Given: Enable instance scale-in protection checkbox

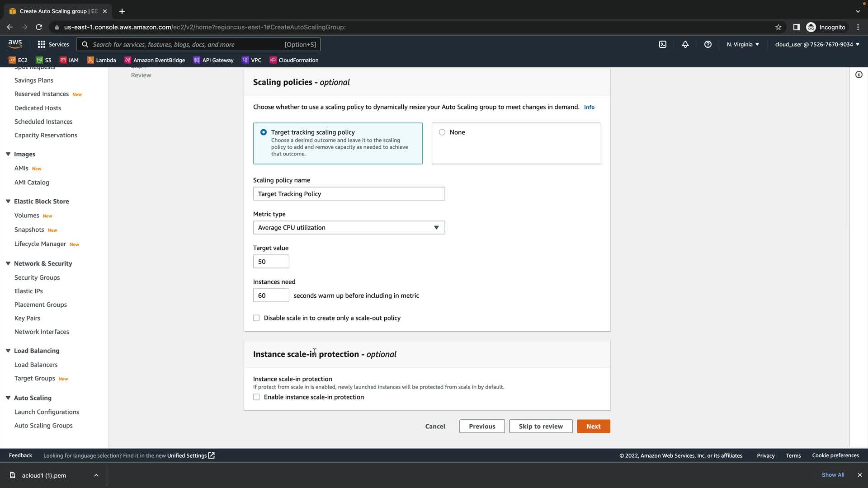Looking at the screenshot, I should click(x=256, y=397).
